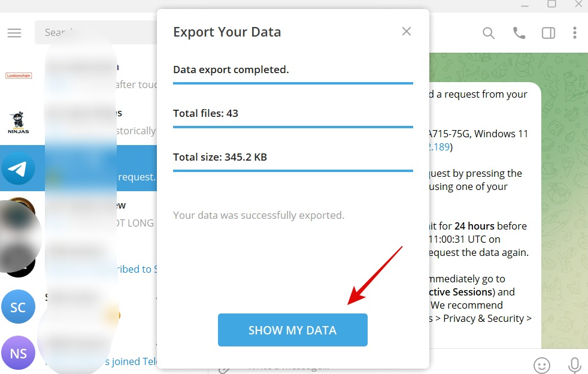Image resolution: width=588 pixels, height=374 pixels.
Task: Click the SHOW MY DATA button
Action: [292, 330]
